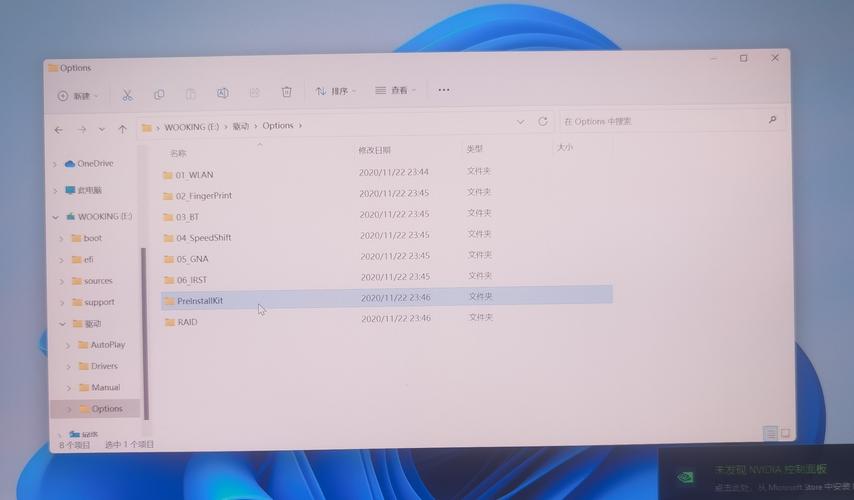Click the 01_WLAN folder icon
Image resolution: width=854 pixels, height=500 pixels.
[x=168, y=175]
